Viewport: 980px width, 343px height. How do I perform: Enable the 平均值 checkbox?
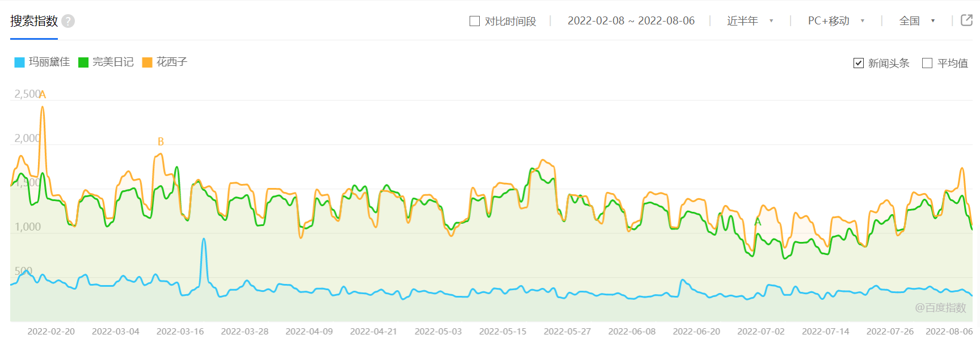pyautogui.click(x=927, y=63)
